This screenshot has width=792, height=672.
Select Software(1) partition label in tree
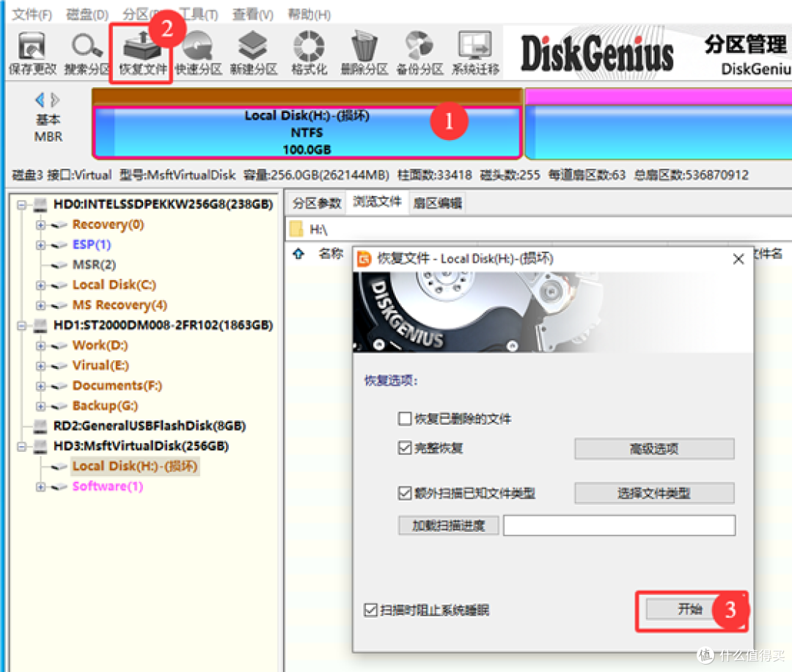pos(108,487)
